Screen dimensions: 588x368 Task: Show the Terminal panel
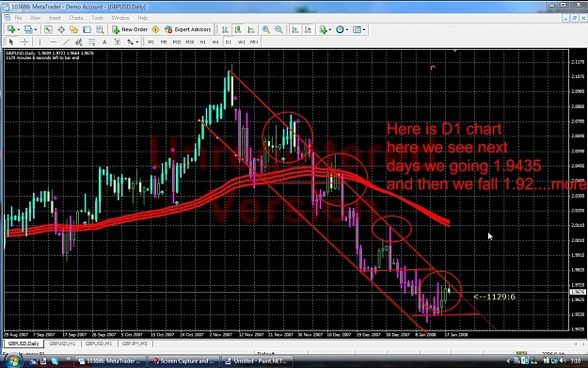[x=87, y=29]
